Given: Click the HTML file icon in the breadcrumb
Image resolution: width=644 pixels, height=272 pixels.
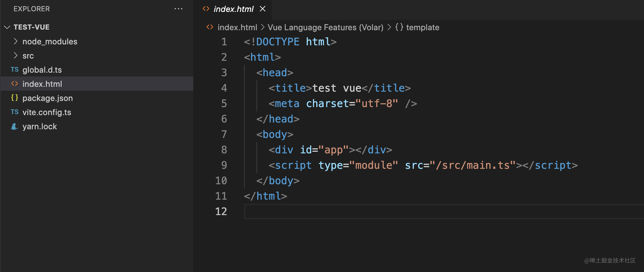Looking at the screenshot, I should (x=210, y=27).
